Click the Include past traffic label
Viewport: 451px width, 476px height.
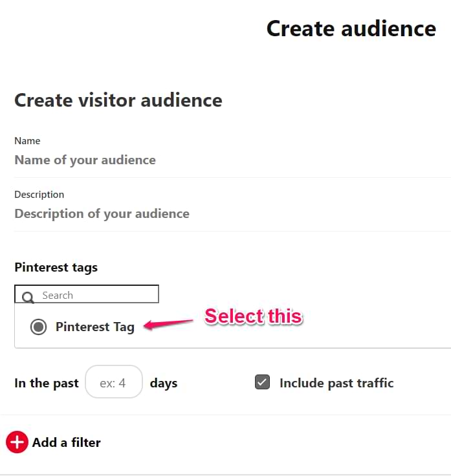coord(336,383)
